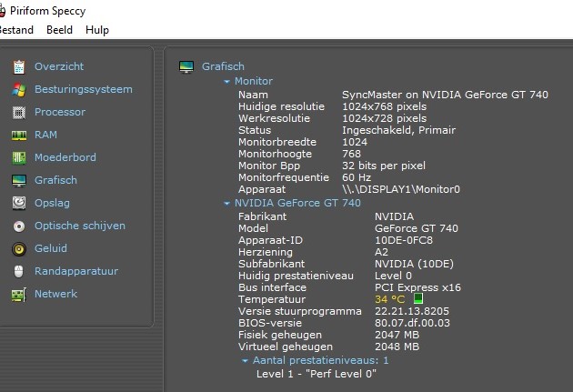This screenshot has height=392, width=573.
Task: Click the Optische schijven disc icon
Action: [x=19, y=226]
